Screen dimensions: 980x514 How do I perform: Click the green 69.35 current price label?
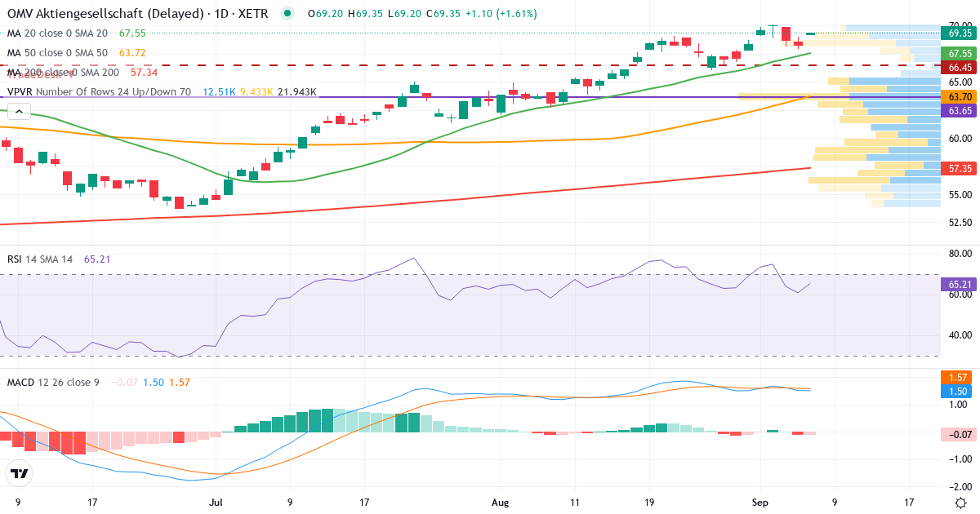click(x=960, y=33)
